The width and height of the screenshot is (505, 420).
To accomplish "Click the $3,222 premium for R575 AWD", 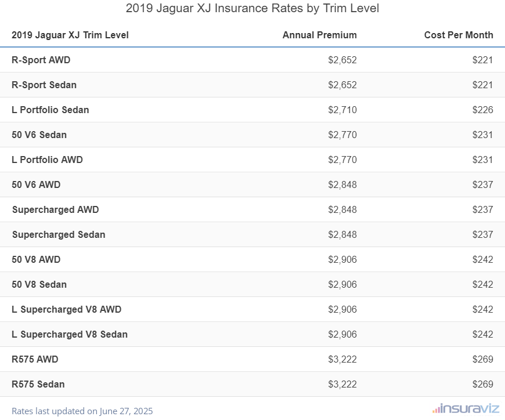I will 342,360.
